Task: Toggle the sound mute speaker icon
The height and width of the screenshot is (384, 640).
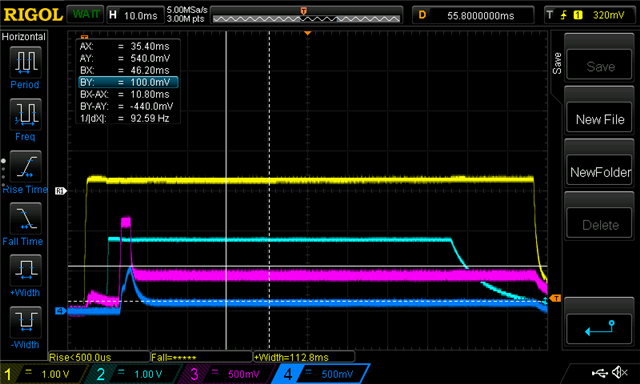Action: (620, 372)
